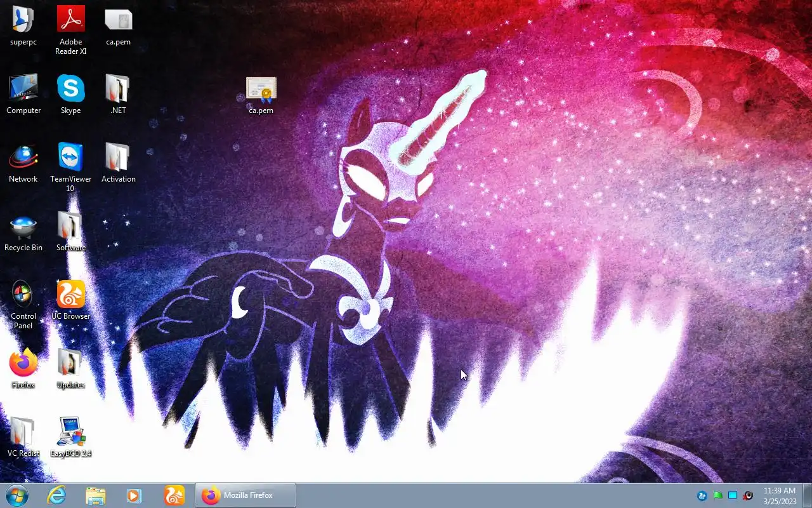Switch to Mozilla Firefox taskbar window
Screen dimensions: 812x508
[x=246, y=495]
